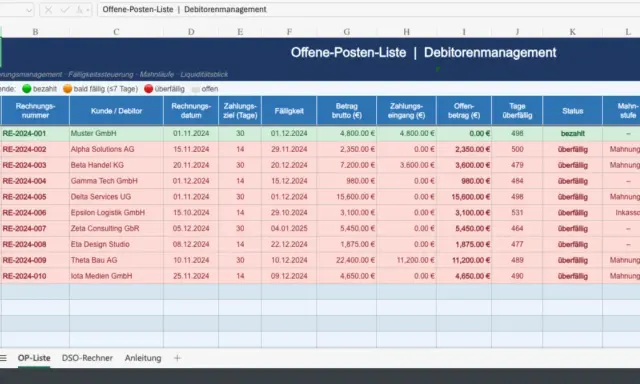Select the Zeta Consulting GbR cell
This screenshot has height=384, width=640.
tap(116, 229)
